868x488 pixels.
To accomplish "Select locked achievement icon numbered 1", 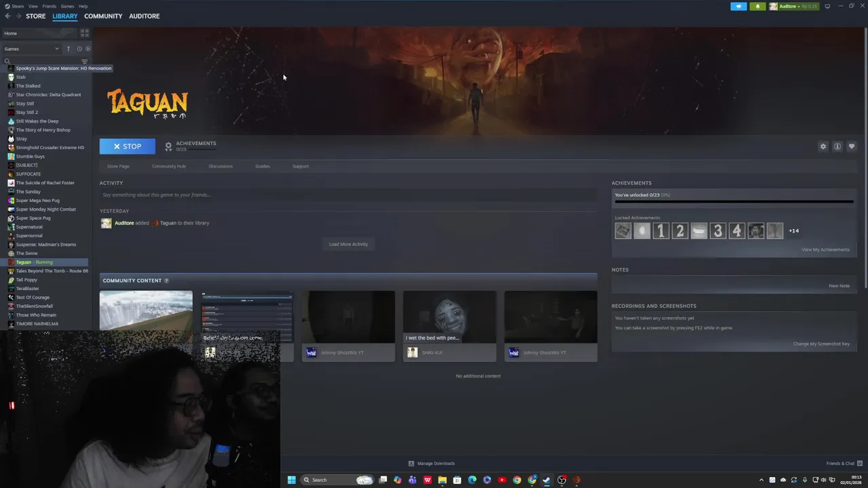I will tap(661, 231).
